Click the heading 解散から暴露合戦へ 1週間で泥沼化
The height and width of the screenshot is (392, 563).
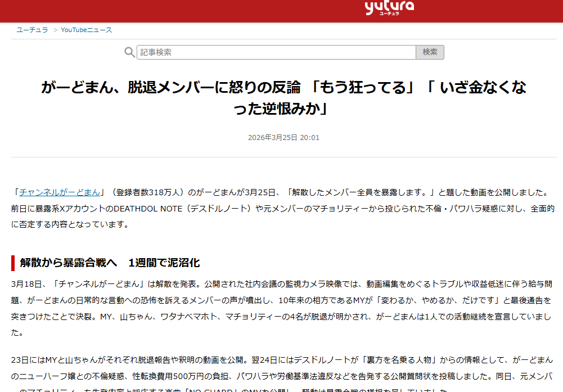tap(110, 263)
